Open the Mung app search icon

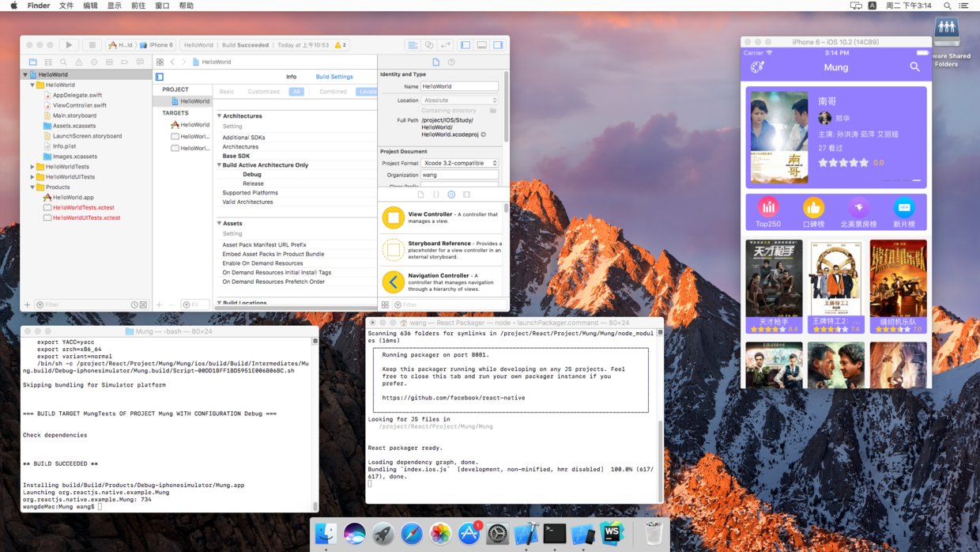click(x=914, y=67)
